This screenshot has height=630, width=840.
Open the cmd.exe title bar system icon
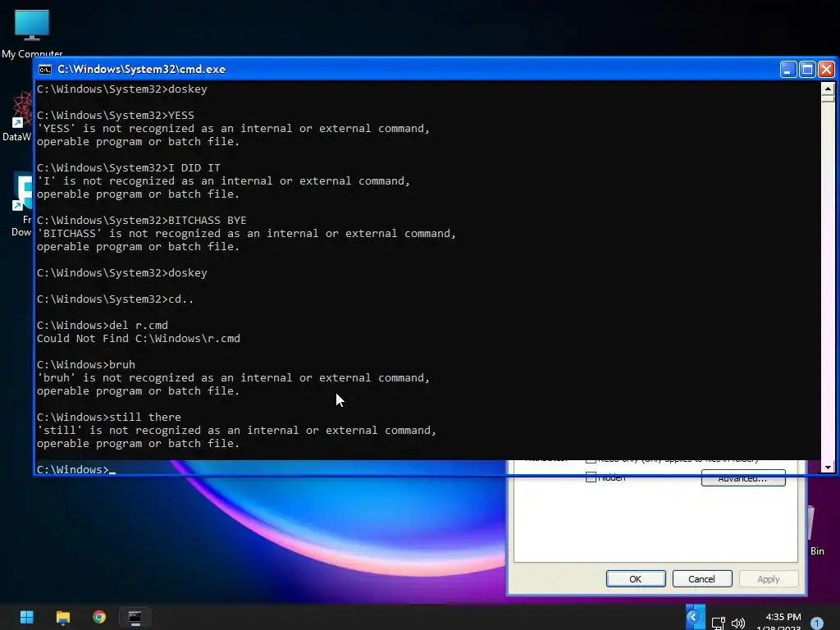pos(45,69)
